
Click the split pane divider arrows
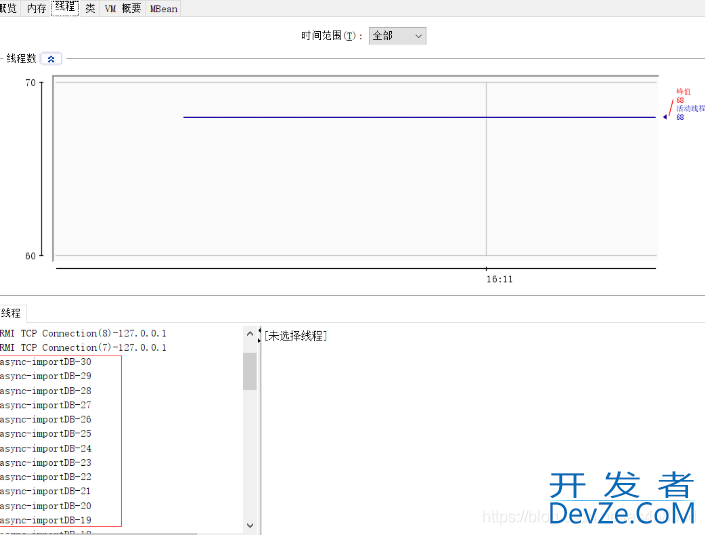[x=259, y=335]
